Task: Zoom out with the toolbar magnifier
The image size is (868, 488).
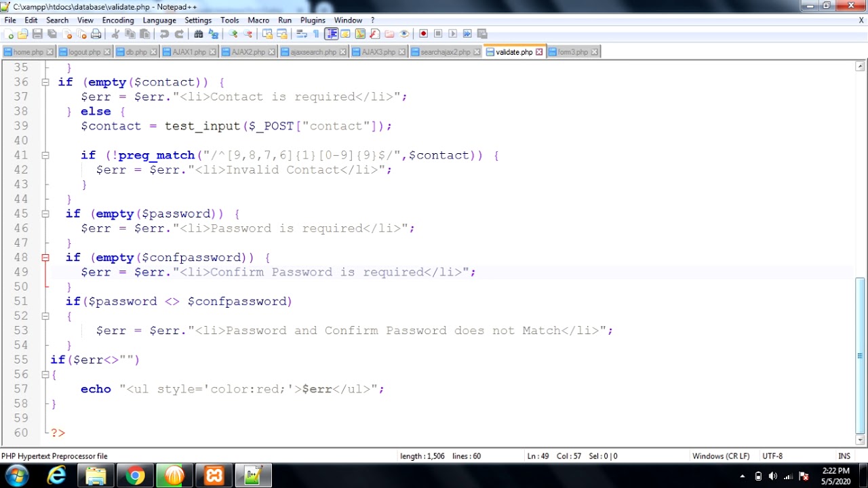Action: tap(248, 34)
